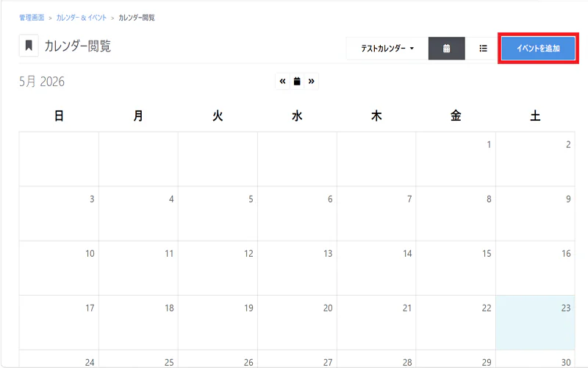Click the 木 weekday header
Screen dimensions: 588x368
point(376,116)
